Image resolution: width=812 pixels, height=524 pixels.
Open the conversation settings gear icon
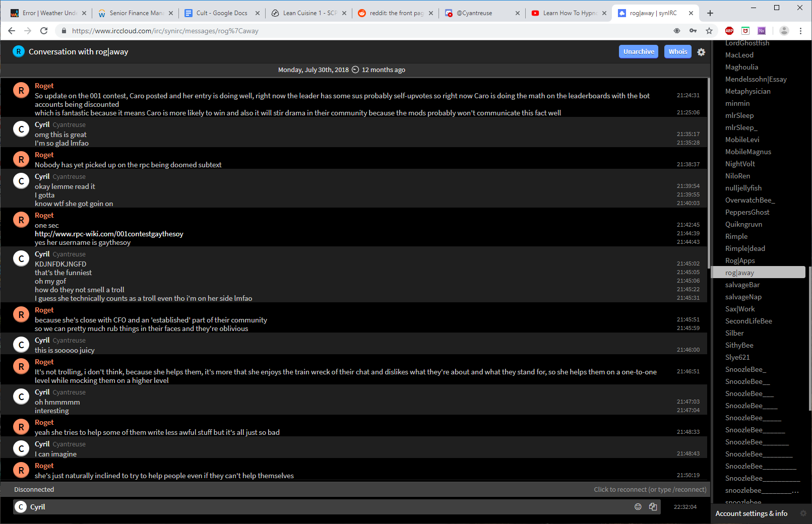click(x=701, y=52)
